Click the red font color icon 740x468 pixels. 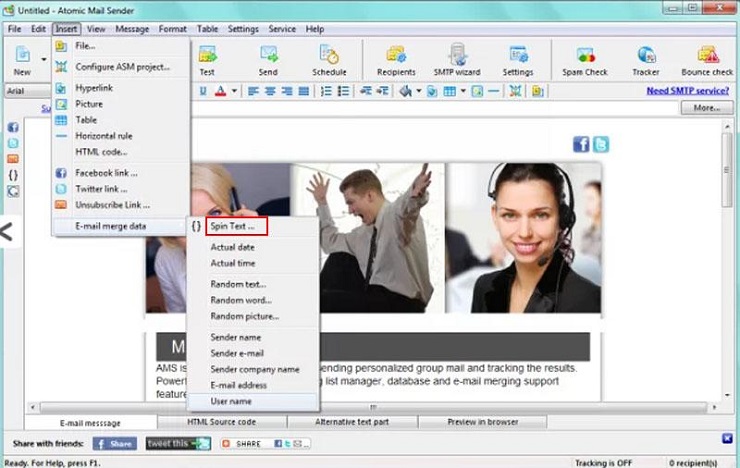click(220, 91)
